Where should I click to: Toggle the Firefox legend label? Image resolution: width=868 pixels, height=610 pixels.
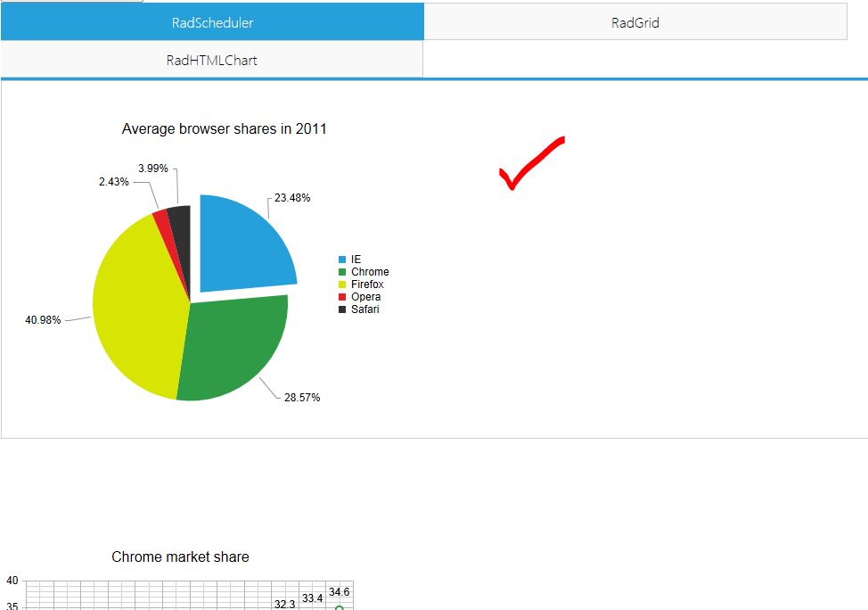[x=367, y=284]
